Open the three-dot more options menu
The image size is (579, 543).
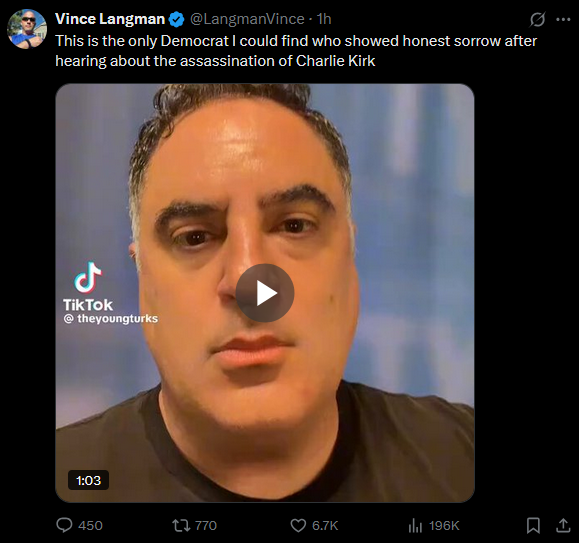click(x=563, y=20)
